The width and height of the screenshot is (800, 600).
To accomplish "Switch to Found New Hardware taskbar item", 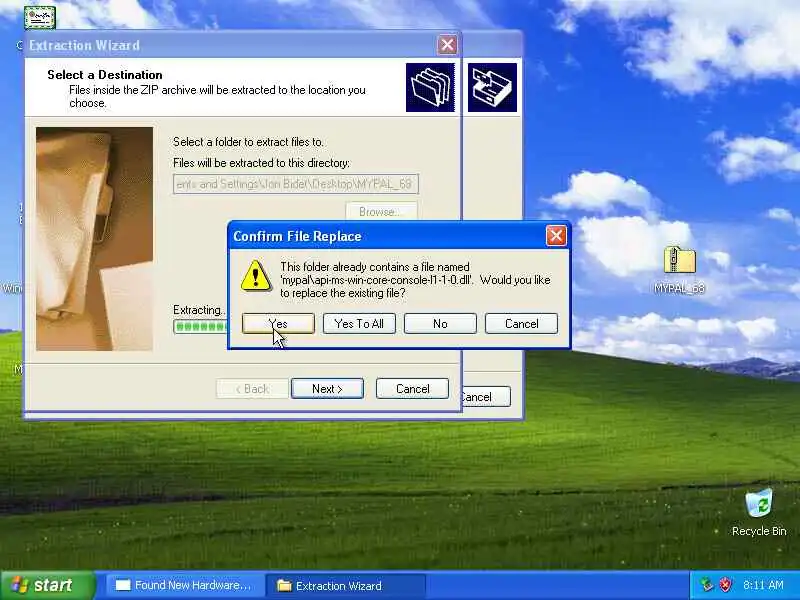I will point(184,585).
